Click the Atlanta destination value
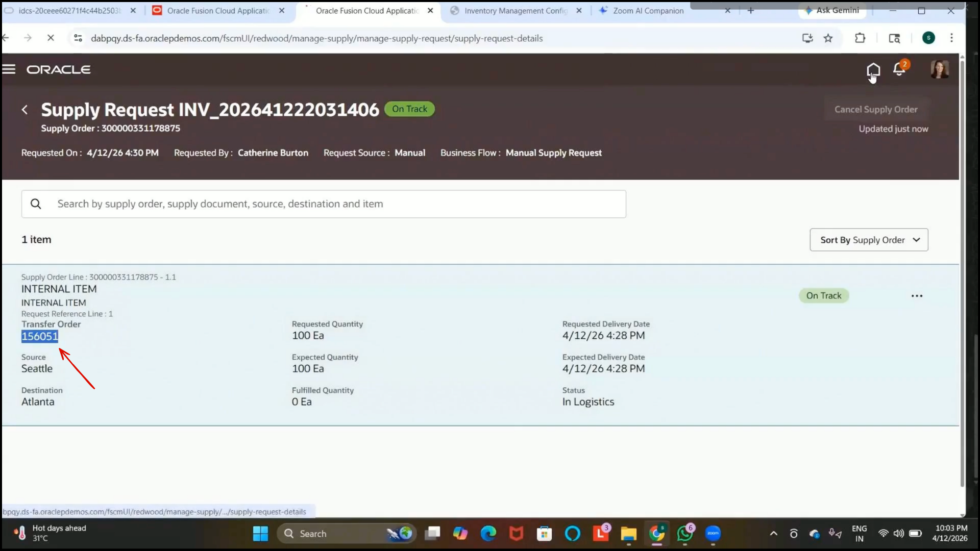The height and width of the screenshot is (551, 980). click(x=38, y=402)
